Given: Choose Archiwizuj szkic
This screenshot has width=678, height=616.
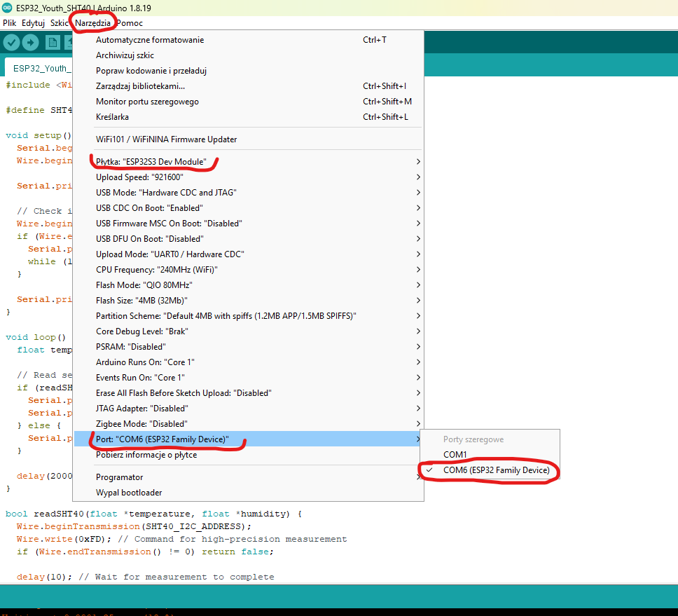Looking at the screenshot, I should [248, 55].
